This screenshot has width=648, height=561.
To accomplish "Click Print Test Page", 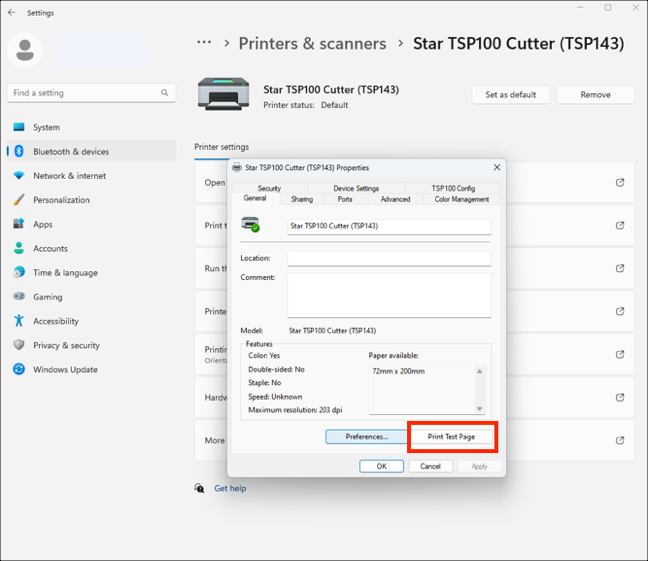I will point(451,437).
